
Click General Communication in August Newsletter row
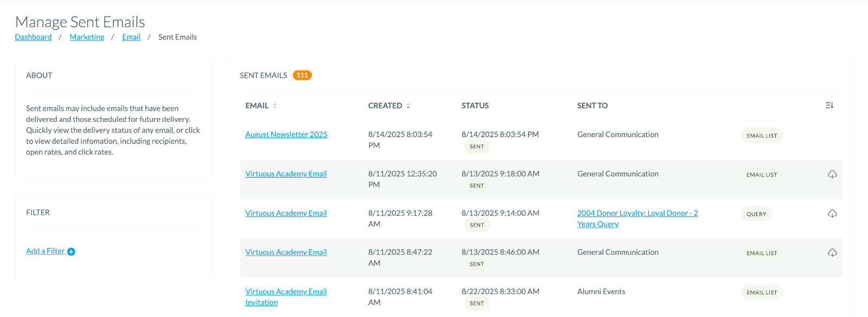click(618, 134)
